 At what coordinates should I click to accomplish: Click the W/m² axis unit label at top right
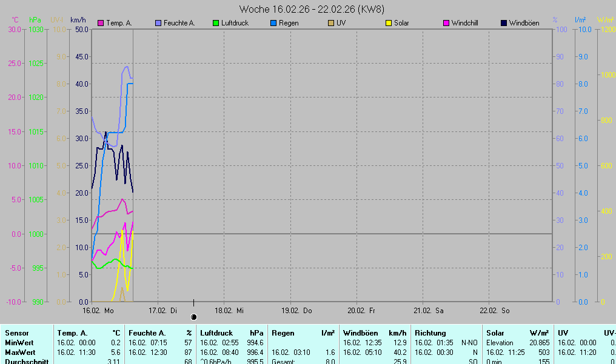point(606,20)
